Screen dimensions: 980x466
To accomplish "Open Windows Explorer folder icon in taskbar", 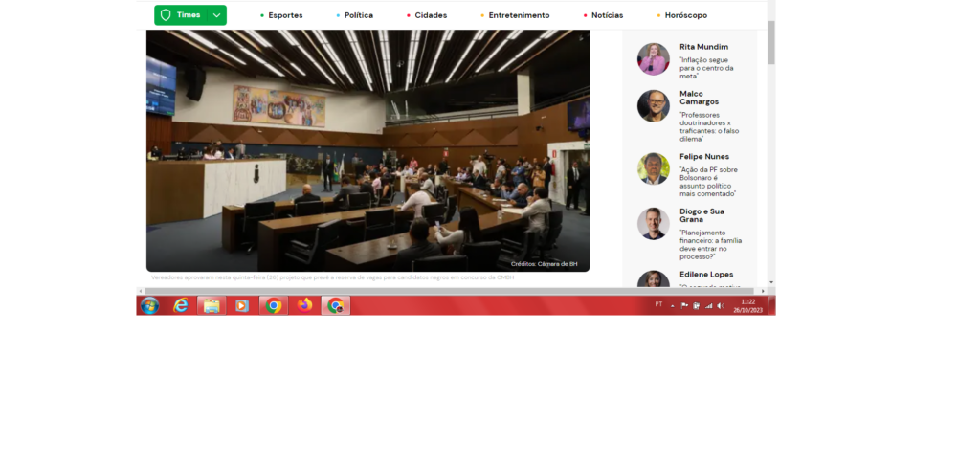I will (212, 305).
